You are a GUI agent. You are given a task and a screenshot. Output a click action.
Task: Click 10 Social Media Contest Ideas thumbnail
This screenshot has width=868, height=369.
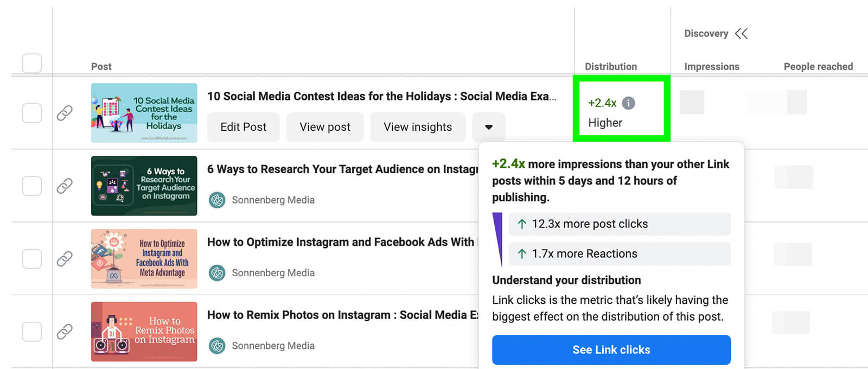pos(144,113)
